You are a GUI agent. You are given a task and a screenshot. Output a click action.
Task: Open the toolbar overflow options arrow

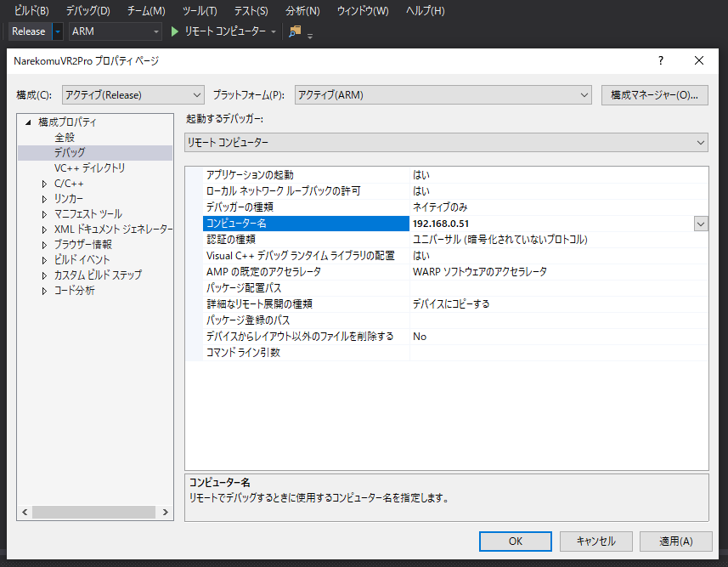pyautogui.click(x=310, y=35)
